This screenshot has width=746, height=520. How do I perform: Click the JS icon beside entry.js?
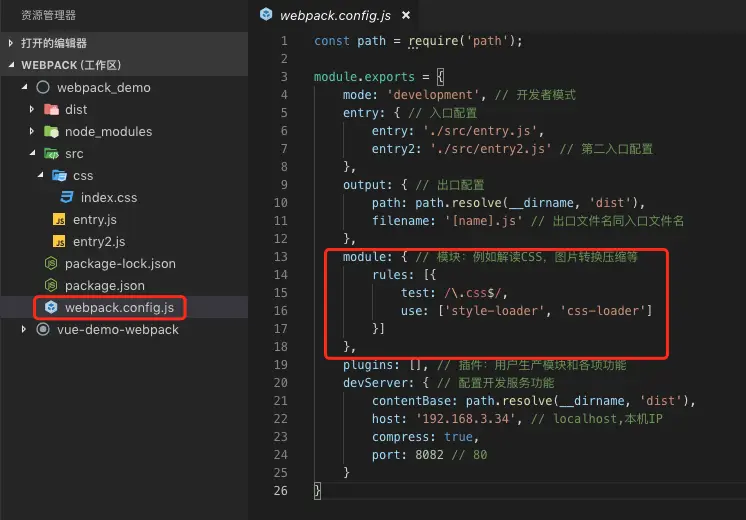point(59,219)
